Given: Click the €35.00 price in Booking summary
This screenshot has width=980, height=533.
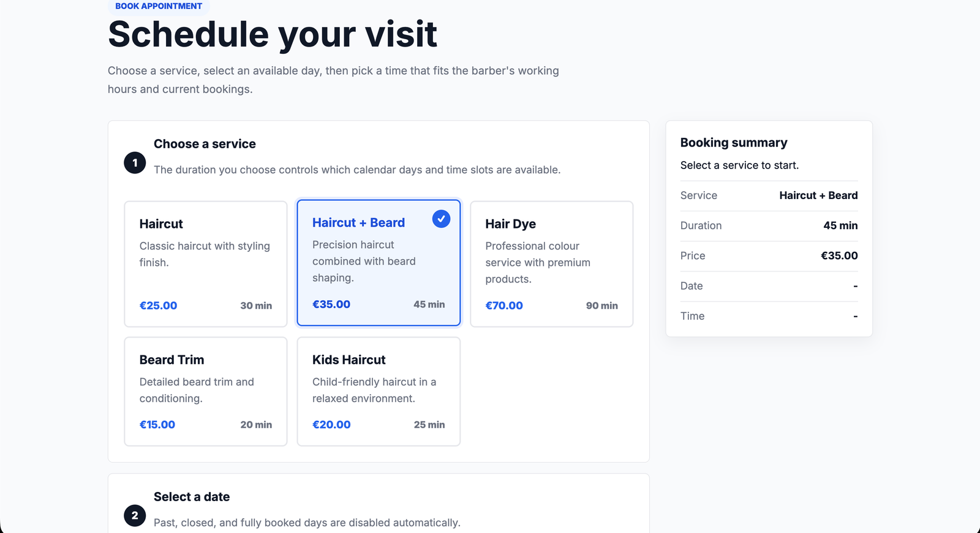Looking at the screenshot, I should pos(839,255).
